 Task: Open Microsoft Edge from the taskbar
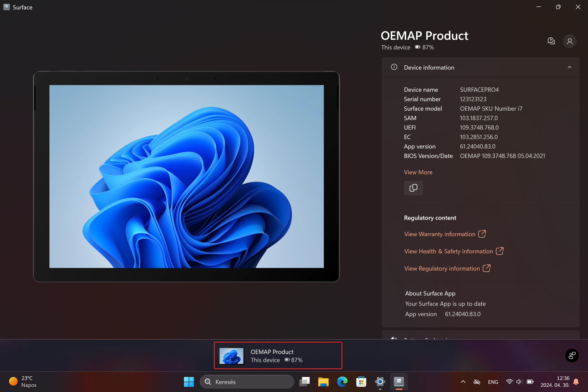point(342,381)
